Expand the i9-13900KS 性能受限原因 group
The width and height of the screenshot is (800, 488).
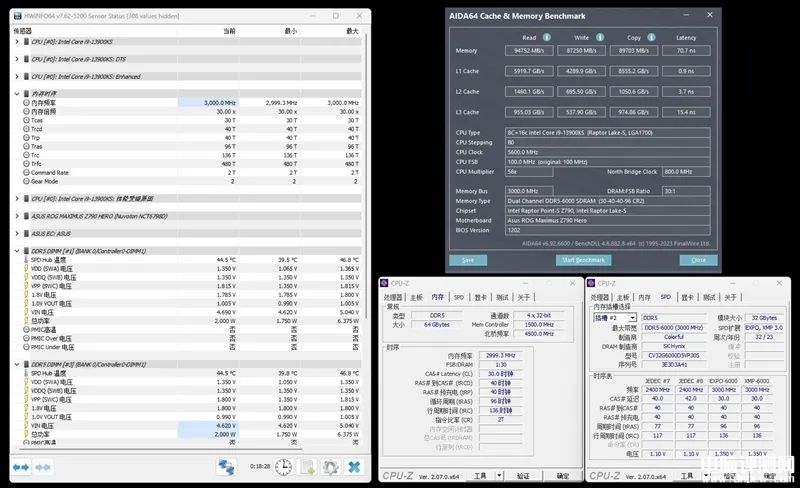click(17, 198)
